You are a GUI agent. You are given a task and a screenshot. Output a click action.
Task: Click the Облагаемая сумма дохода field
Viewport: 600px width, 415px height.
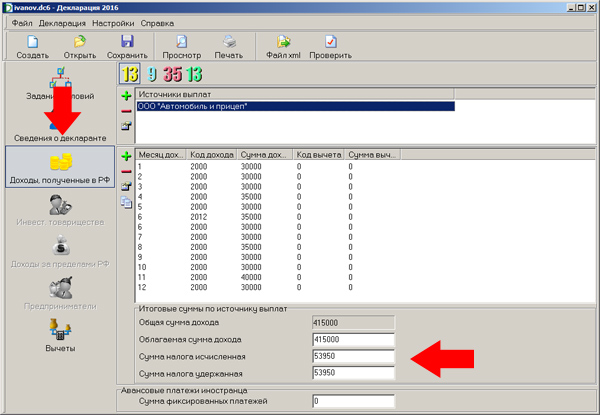353,340
